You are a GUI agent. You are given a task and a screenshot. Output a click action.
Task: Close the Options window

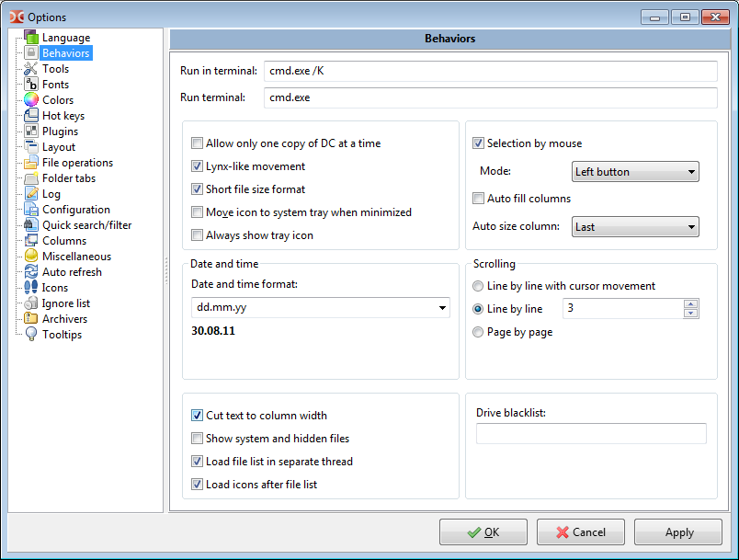pos(715,17)
